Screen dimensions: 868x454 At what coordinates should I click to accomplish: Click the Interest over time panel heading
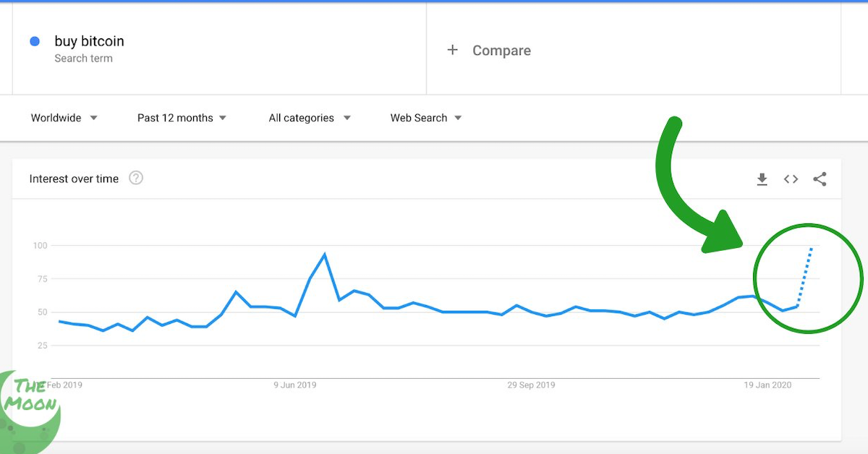pos(75,178)
